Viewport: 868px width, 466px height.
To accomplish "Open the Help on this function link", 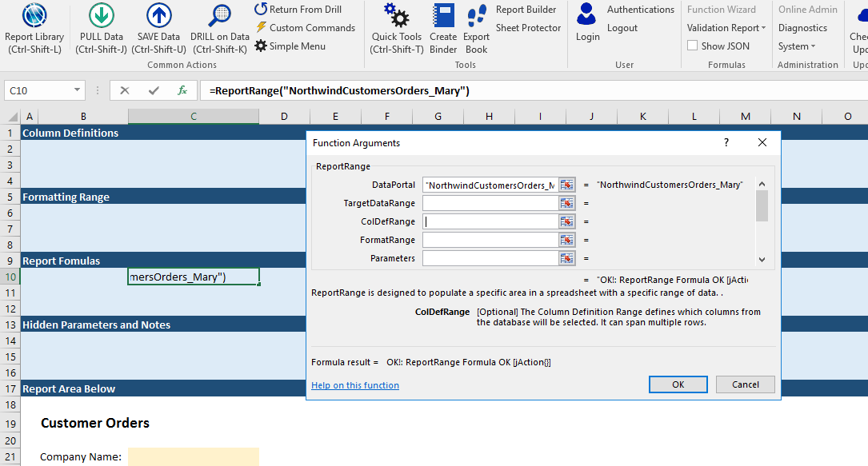I will pyautogui.click(x=355, y=385).
